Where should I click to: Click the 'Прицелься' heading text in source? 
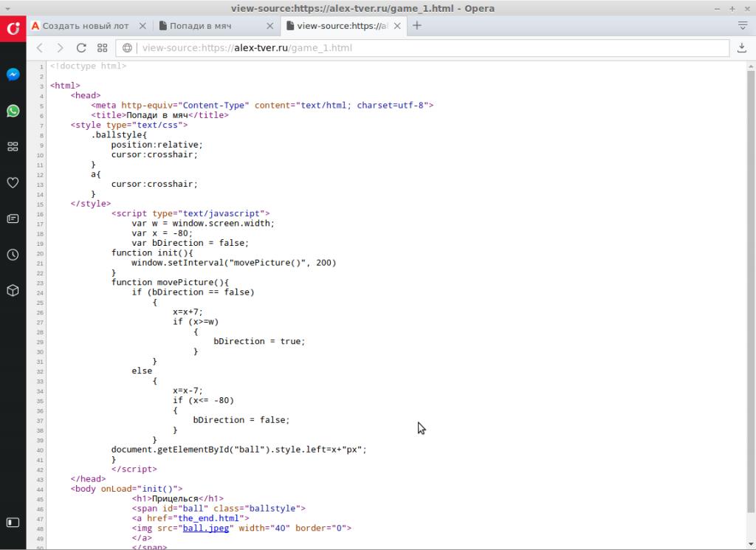coord(175,498)
